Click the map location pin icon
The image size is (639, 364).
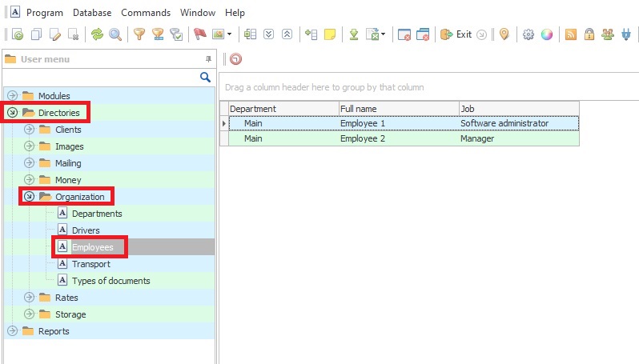tap(504, 34)
